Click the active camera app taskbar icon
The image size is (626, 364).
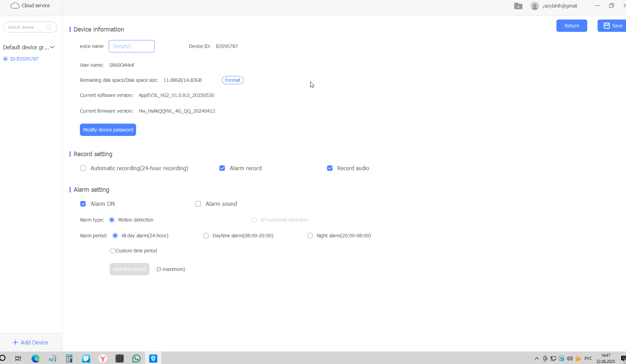(153, 359)
